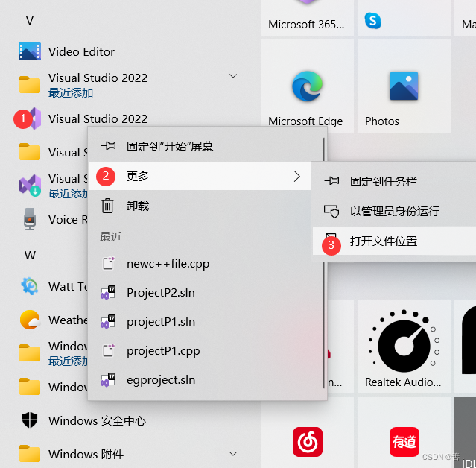476x468 pixels.
Task: Jump to letter V section header
Action: 30,21
